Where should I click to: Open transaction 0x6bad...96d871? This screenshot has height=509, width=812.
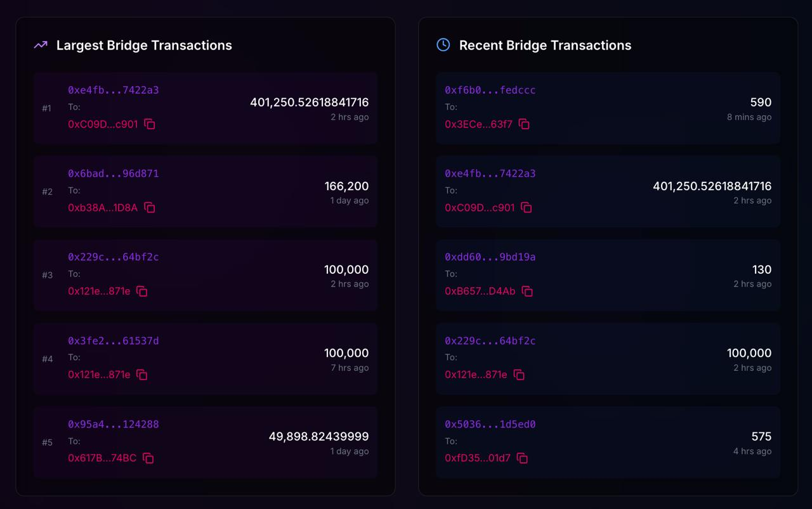[114, 174]
